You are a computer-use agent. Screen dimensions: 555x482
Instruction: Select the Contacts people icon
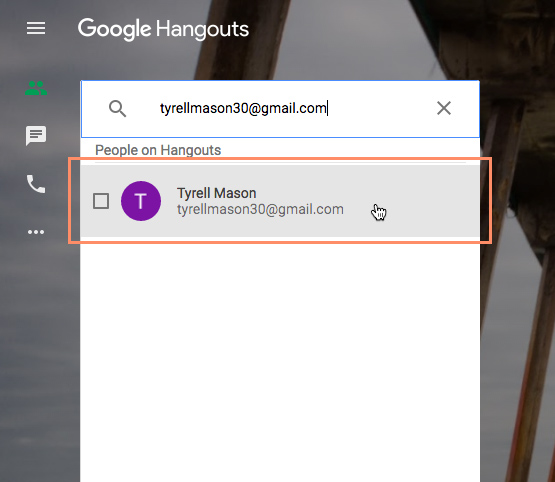pos(36,88)
